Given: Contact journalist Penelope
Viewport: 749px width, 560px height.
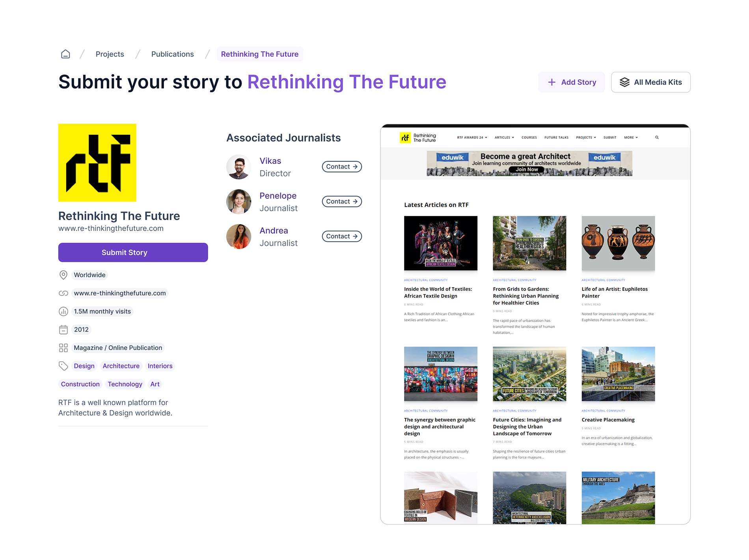Looking at the screenshot, I should coord(341,201).
